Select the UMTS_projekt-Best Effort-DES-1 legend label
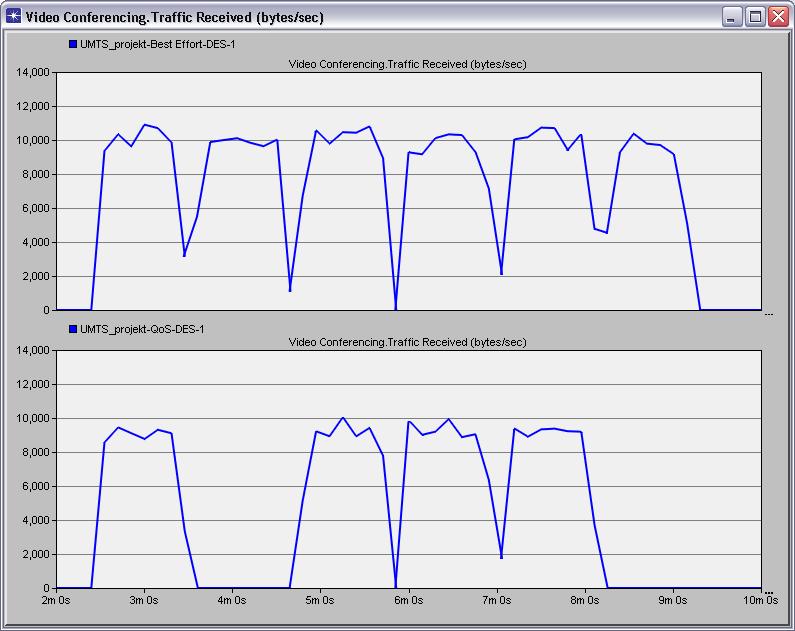 point(158,45)
